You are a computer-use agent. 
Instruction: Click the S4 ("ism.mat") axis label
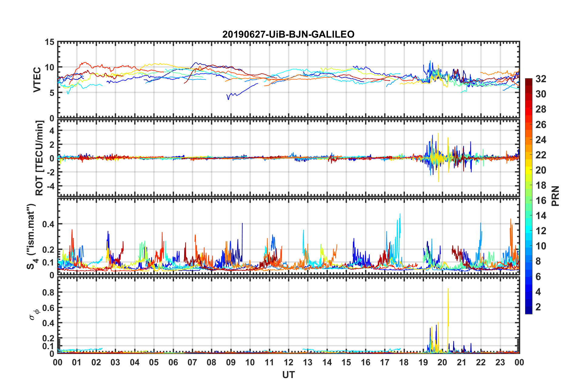click(x=31, y=237)
